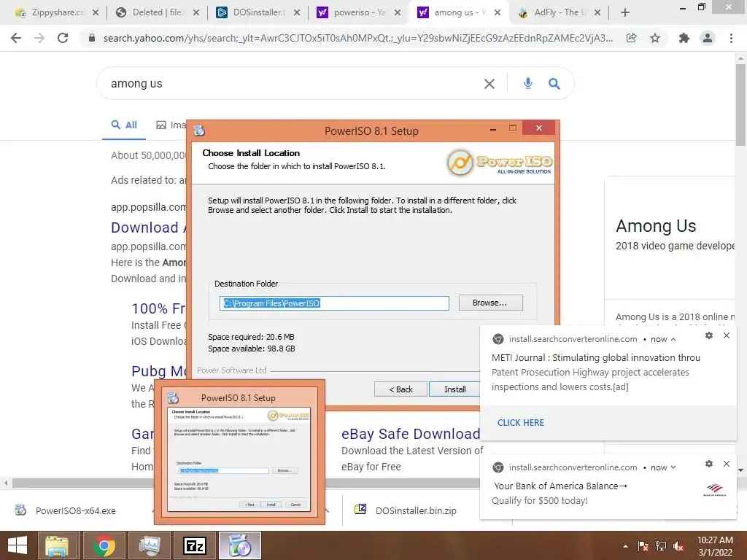Click the Yahoo search magnifier button
Viewport: 747px width, 560px height.
pyautogui.click(x=554, y=84)
